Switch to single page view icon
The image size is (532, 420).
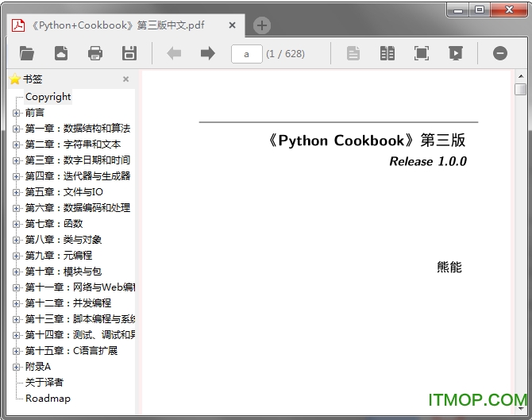click(353, 53)
